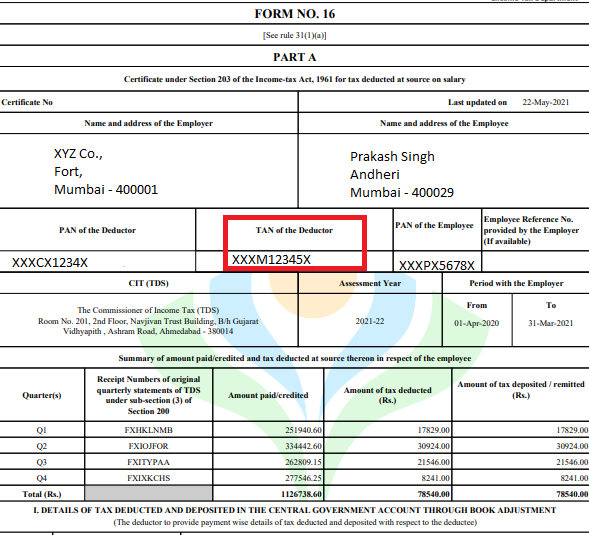Click Q4 amount paid 277546.25

[303, 478]
